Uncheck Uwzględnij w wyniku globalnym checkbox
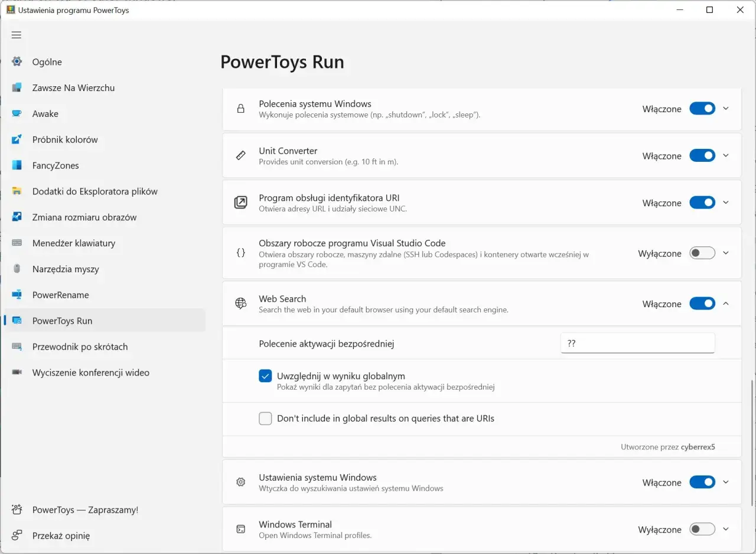The width and height of the screenshot is (756, 554). pyautogui.click(x=265, y=376)
